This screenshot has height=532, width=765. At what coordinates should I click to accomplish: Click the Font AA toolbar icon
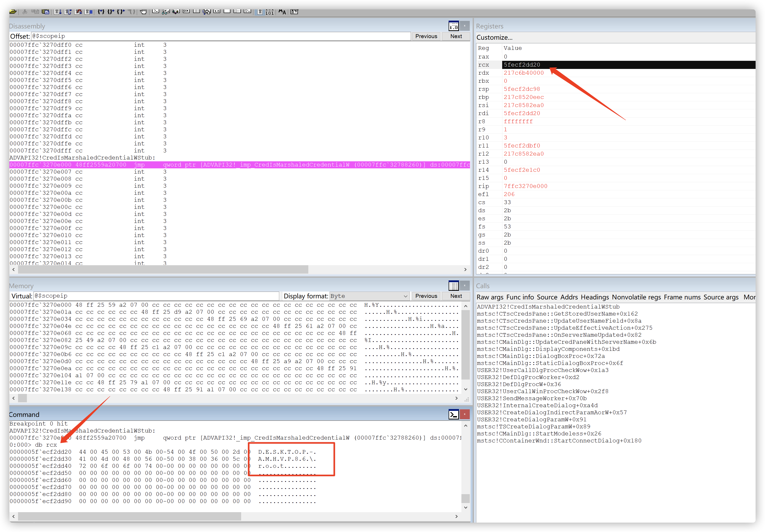coord(282,12)
